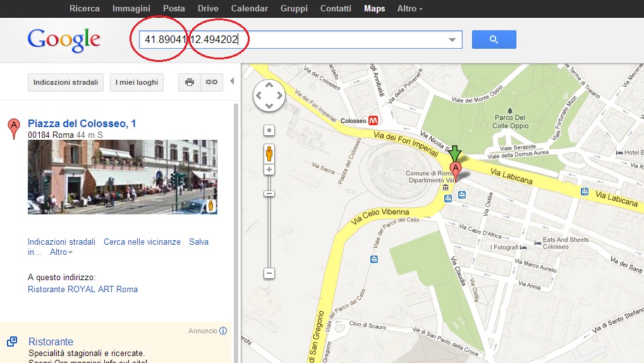Expand the Altro menu in top bar
644x363 pixels.
click(410, 8)
